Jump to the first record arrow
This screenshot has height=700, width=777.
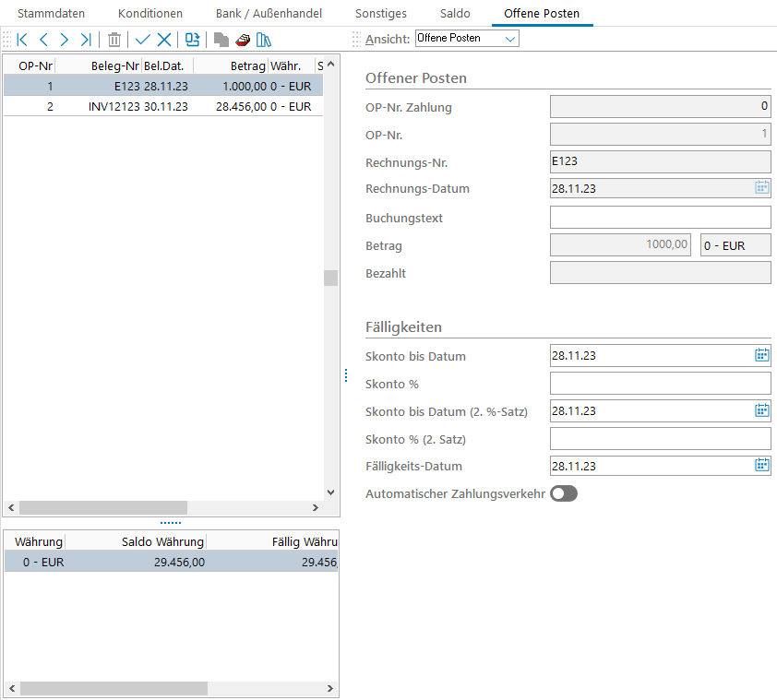22,40
